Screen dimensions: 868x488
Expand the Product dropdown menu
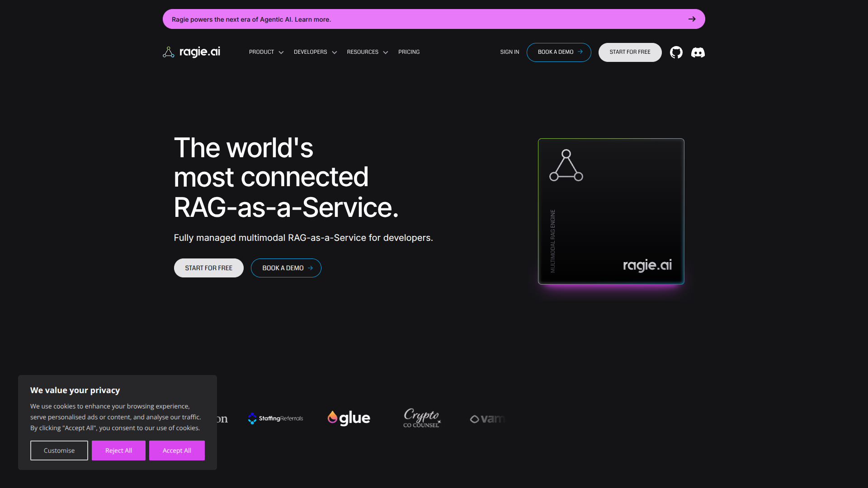(x=266, y=52)
